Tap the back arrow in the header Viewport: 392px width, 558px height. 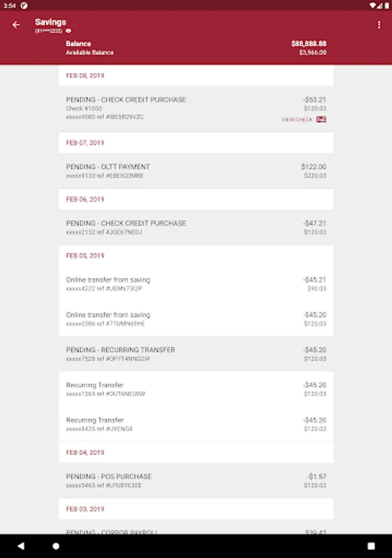click(16, 25)
